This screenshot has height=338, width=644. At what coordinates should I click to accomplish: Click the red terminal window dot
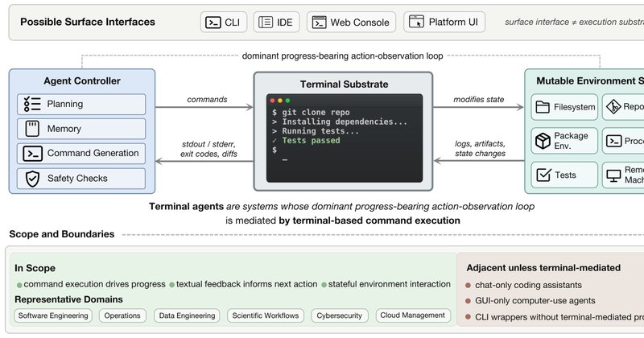(272, 101)
